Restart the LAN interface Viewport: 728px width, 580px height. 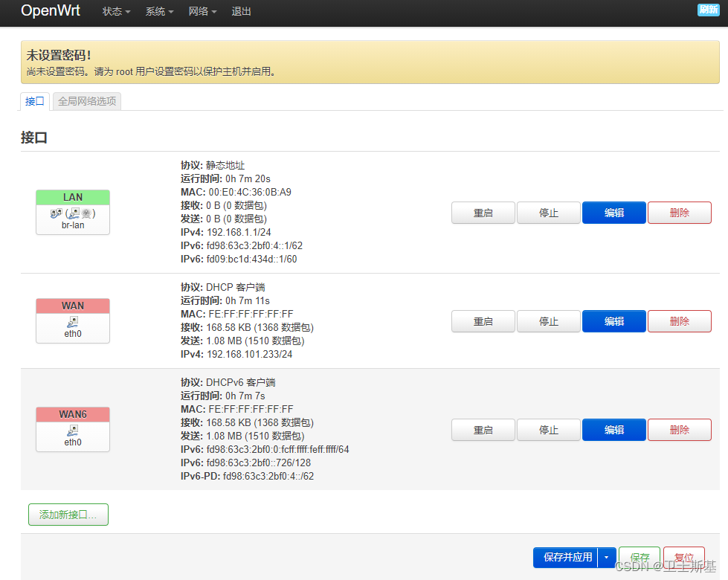point(483,213)
